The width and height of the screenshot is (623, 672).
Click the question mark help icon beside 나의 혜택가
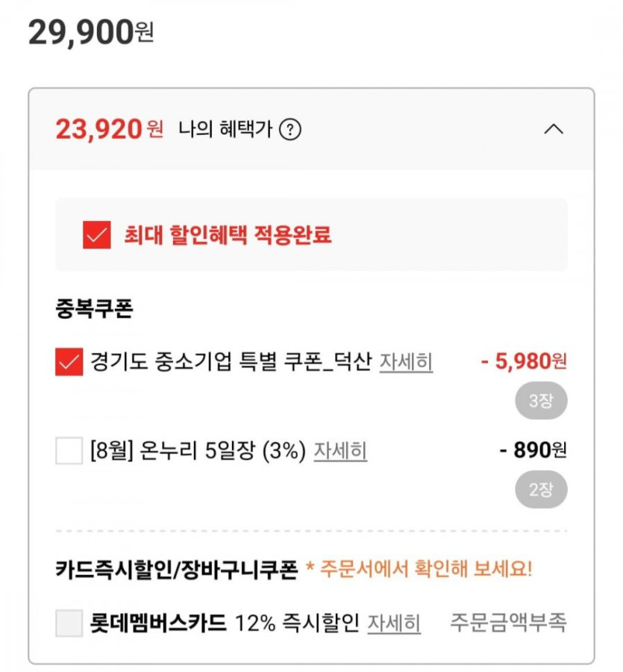click(x=290, y=130)
